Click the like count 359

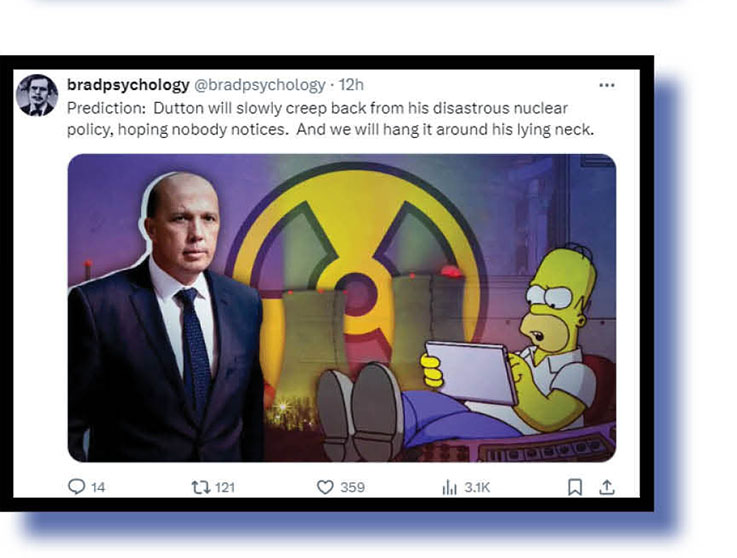(353, 487)
